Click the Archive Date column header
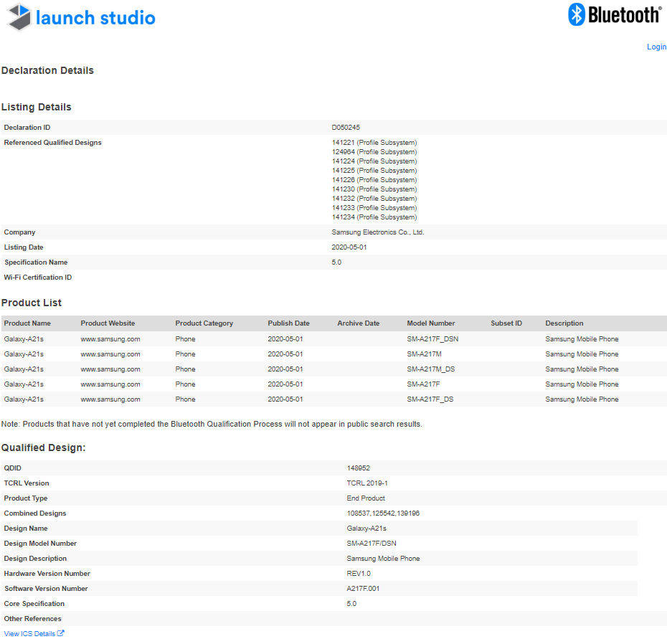667x644 pixels. point(358,323)
